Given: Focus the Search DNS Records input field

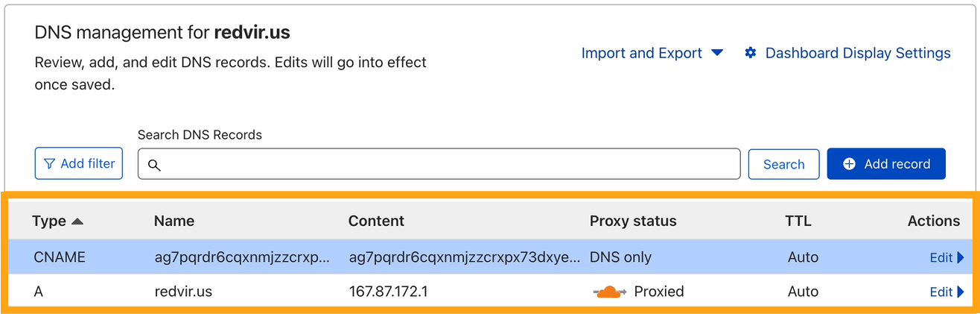Looking at the screenshot, I should (x=447, y=164).
